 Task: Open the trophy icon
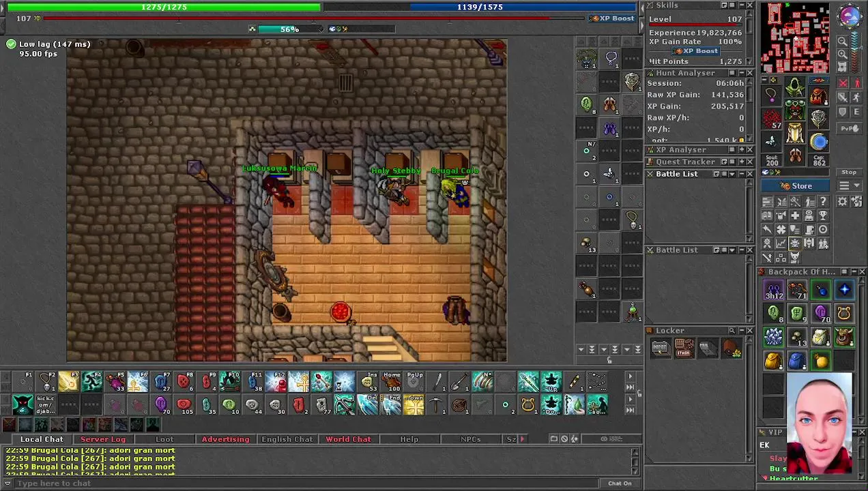824,215
